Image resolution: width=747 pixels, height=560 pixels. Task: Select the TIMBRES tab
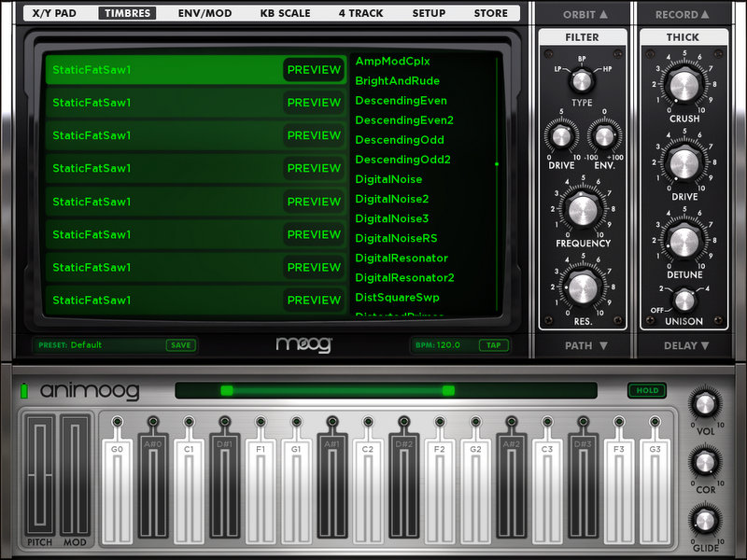(127, 13)
